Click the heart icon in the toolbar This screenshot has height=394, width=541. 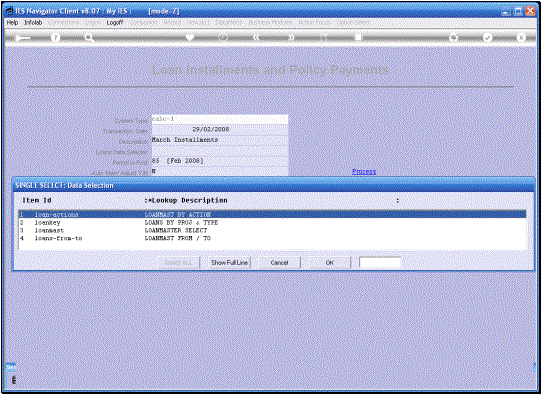click(x=190, y=37)
